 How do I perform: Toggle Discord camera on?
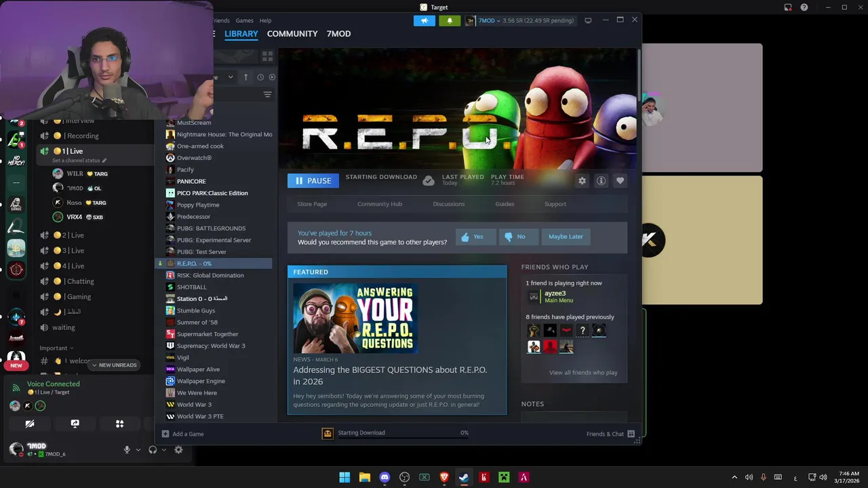click(30, 424)
